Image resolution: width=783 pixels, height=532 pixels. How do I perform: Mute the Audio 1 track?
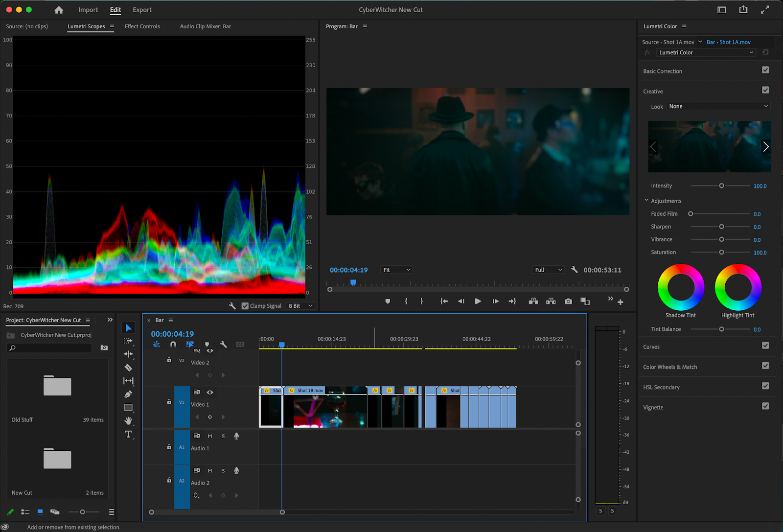click(209, 436)
